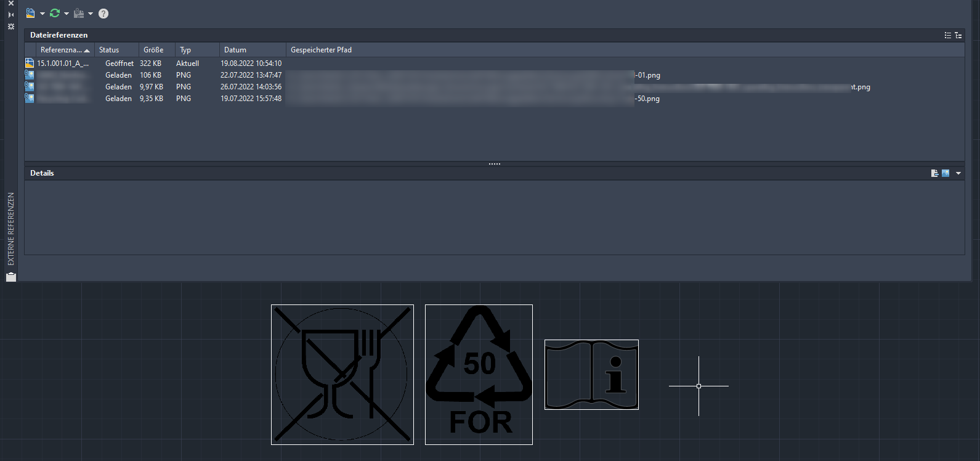The width and height of the screenshot is (980, 461).
Task: Toggle palette auto-hide button
Action: tap(10, 15)
